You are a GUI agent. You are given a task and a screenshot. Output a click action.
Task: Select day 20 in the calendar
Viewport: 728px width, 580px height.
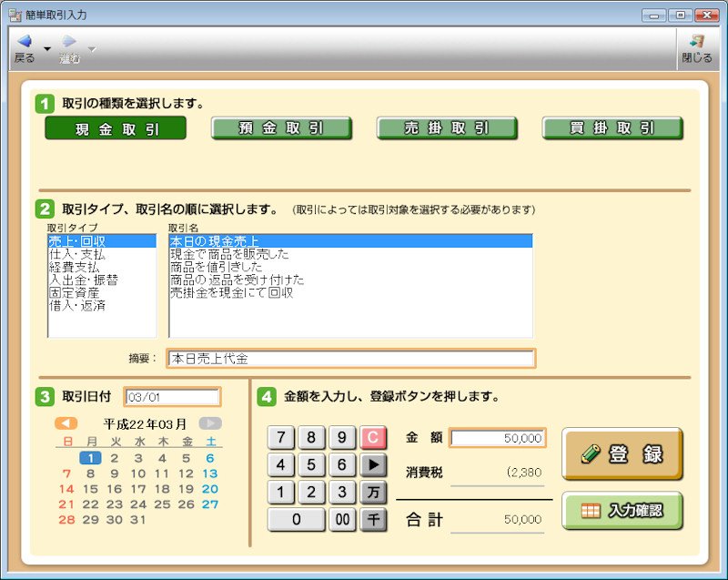(210, 489)
